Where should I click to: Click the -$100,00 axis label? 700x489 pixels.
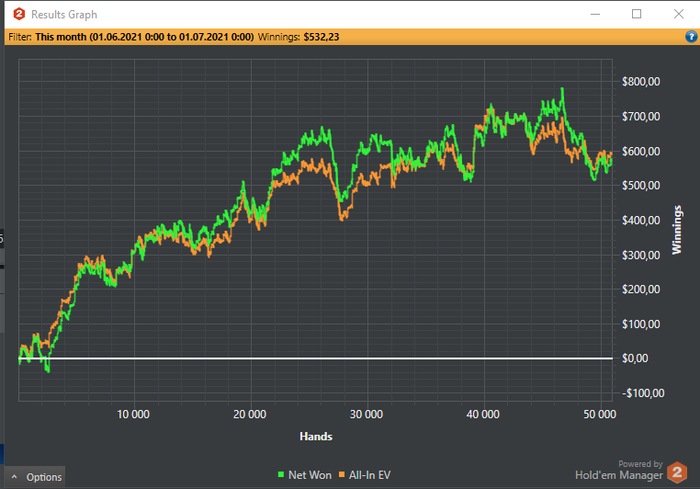click(x=643, y=393)
